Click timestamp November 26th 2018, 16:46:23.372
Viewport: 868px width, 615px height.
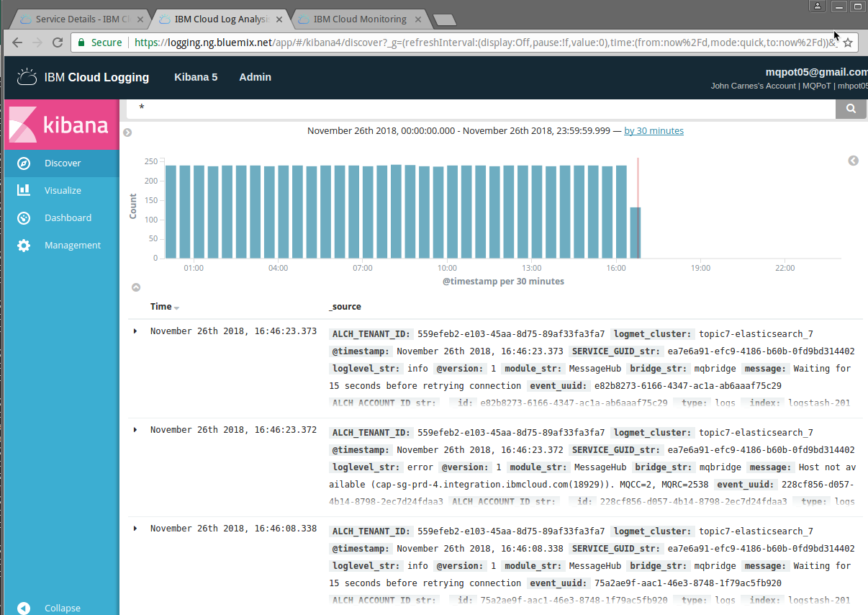tap(233, 430)
